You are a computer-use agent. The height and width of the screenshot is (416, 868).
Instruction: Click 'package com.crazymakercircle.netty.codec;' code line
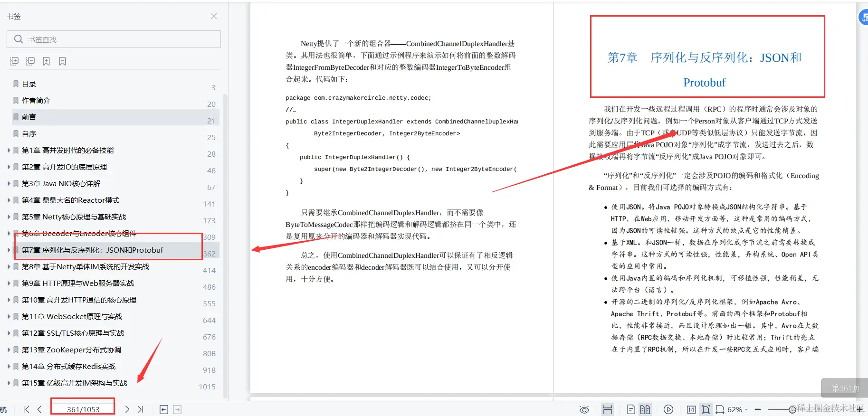tap(358, 98)
